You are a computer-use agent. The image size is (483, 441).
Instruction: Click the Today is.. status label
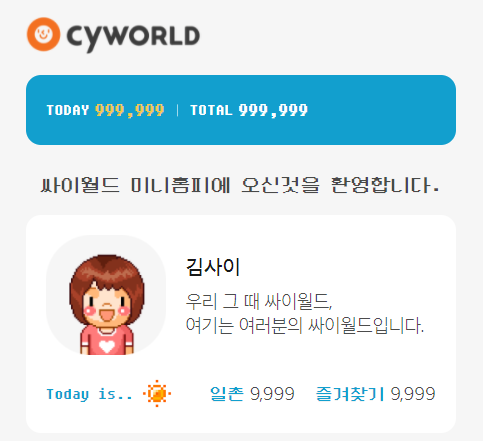[x=89, y=394]
